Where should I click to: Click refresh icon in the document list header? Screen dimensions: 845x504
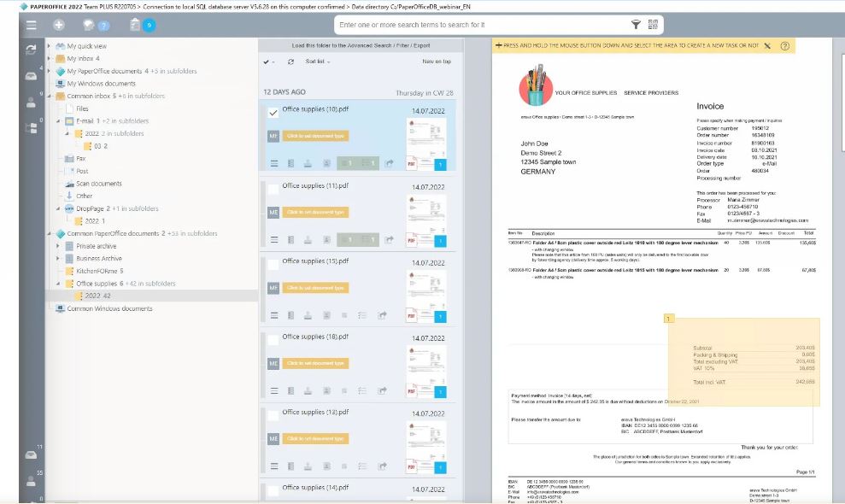(290, 62)
